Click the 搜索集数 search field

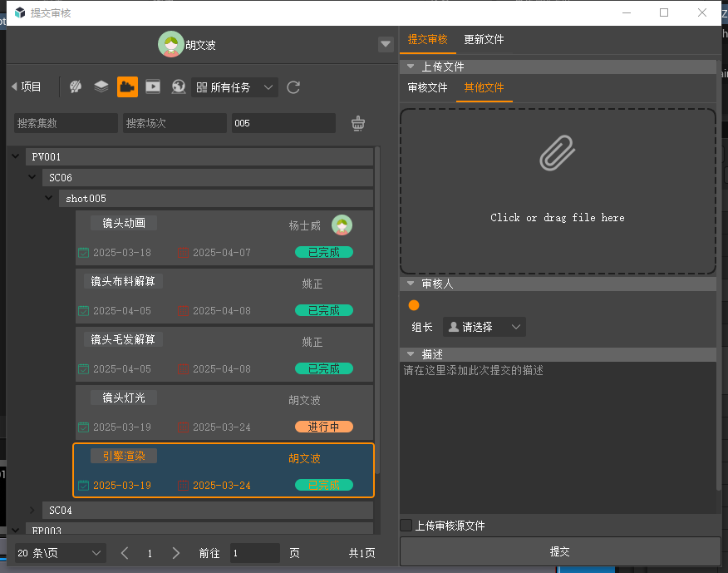pos(66,123)
